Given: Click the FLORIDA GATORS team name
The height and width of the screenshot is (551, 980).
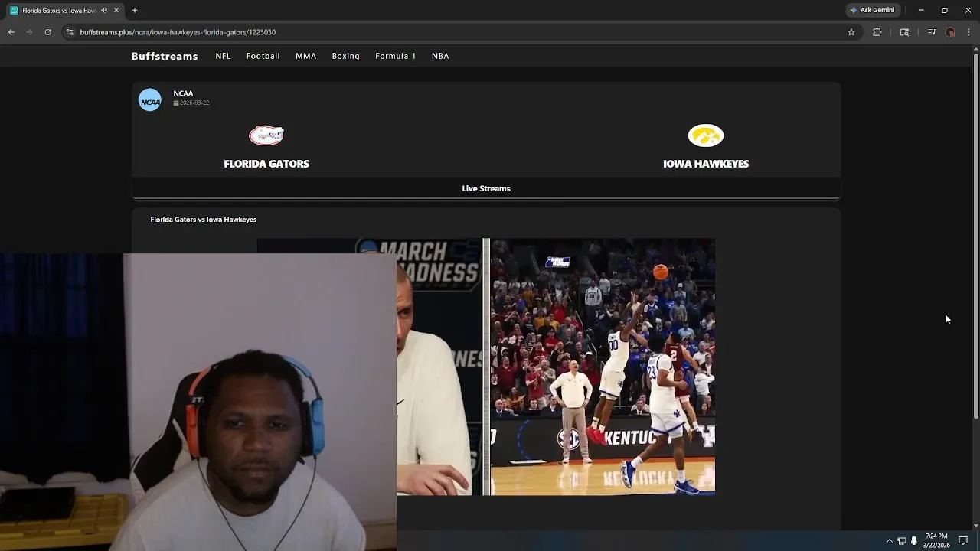Looking at the screenshot, I should pos(266,164).
